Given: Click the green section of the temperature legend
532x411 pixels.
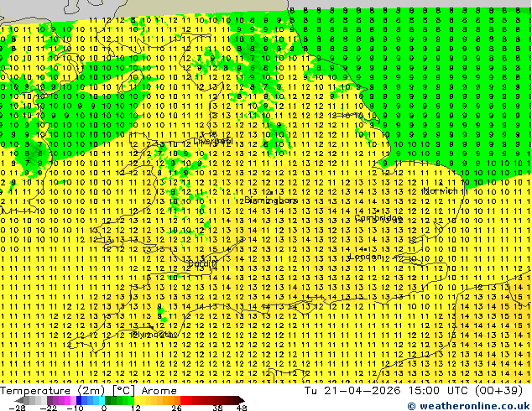Looking at the screenshot, I should click(x=119, y=400).
